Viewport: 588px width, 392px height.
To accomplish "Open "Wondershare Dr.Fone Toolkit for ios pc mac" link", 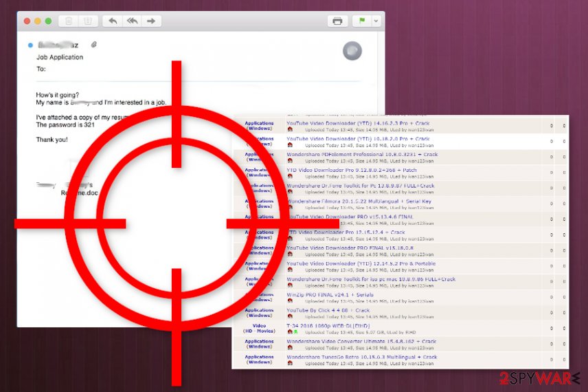I will click(x=371, y=279).
